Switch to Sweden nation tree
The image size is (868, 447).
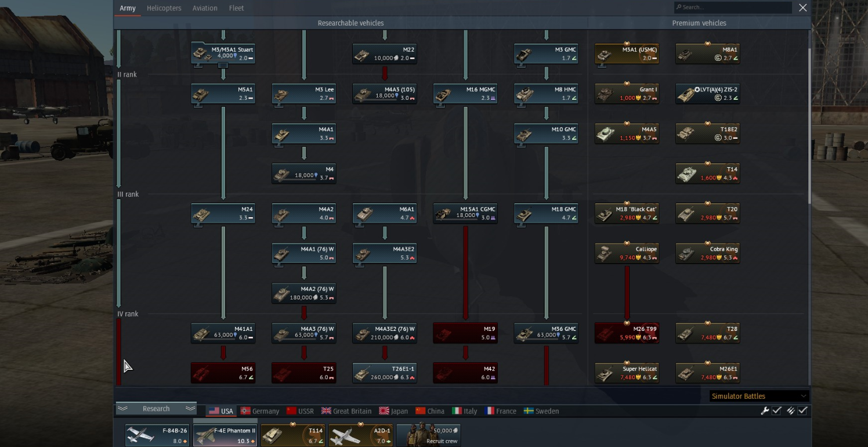541,411
